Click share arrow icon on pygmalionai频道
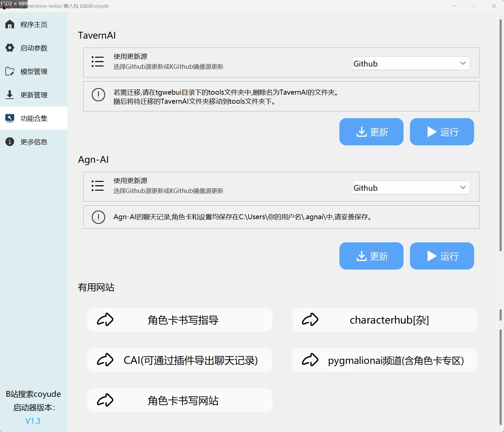This screenshot has width=504, height=432. 310,360
